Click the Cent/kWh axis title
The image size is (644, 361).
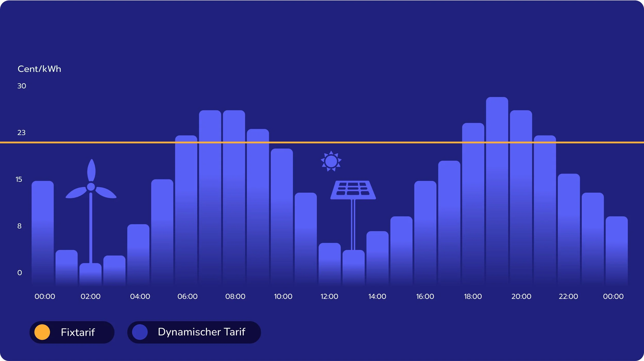coord(39,69)
